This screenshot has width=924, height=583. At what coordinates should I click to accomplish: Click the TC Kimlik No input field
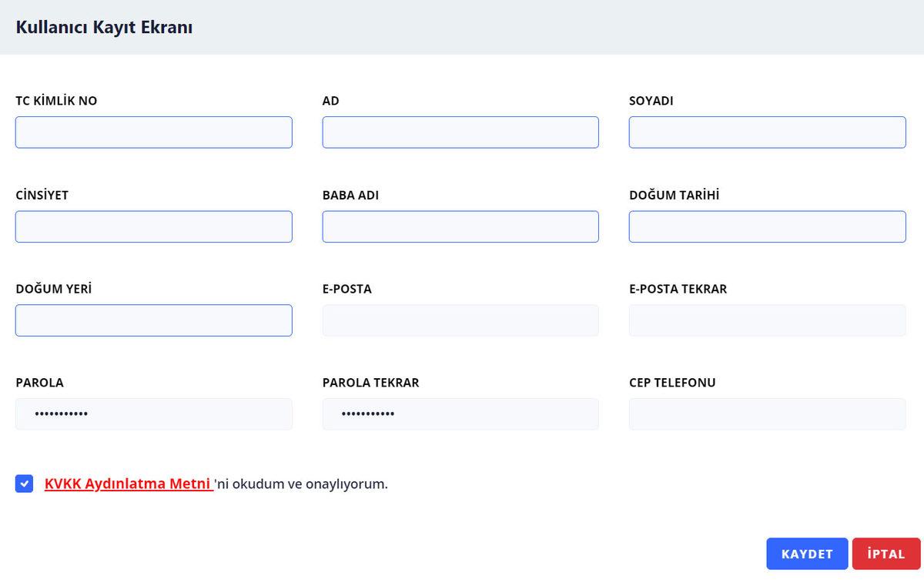154,132
